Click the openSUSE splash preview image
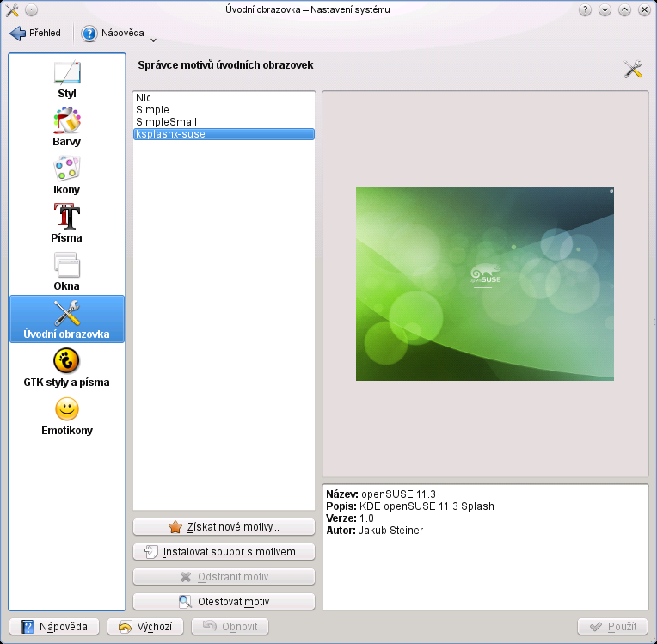 tap(485, 284)
